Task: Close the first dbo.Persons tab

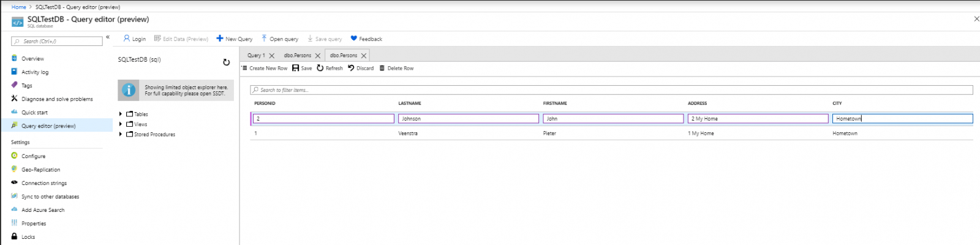Action: click(318, 56)
